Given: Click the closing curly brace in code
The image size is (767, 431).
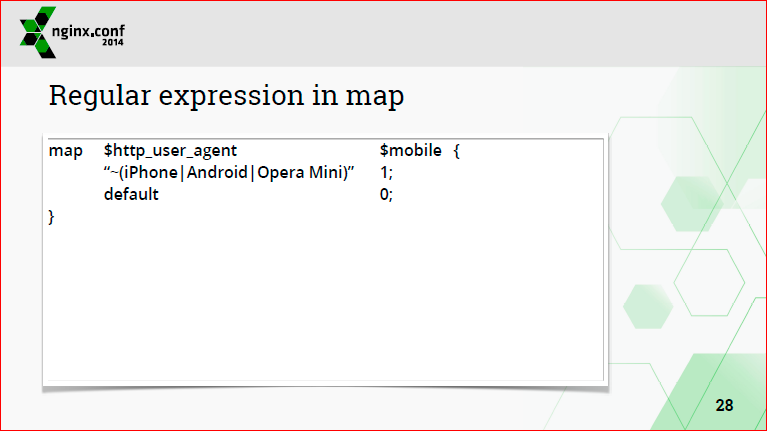Looking at the screenshot, I should point(51,217).
